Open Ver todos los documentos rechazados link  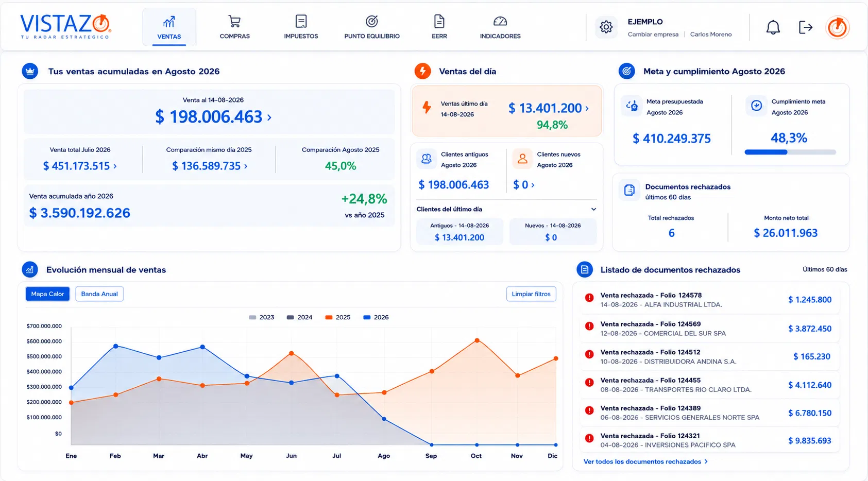[x=645, y=461]
